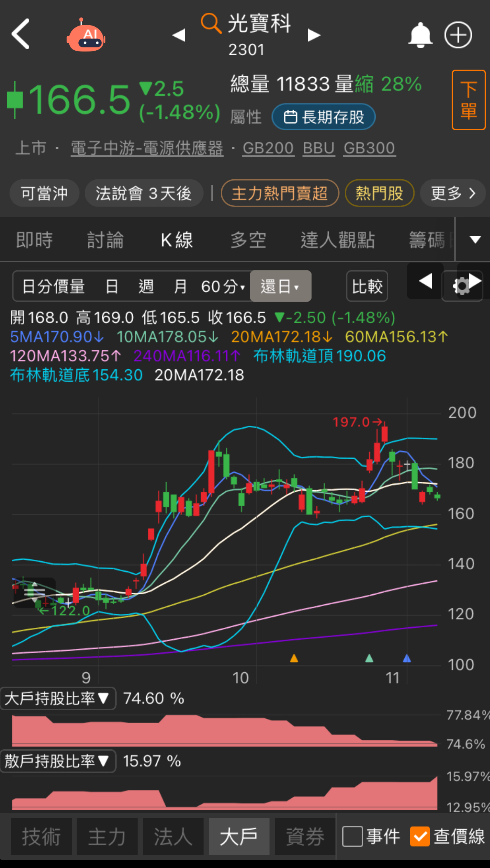The width and height of the screenshot is (490, 868).
Task: Go back with the left chevron
Action: point(21,34)
